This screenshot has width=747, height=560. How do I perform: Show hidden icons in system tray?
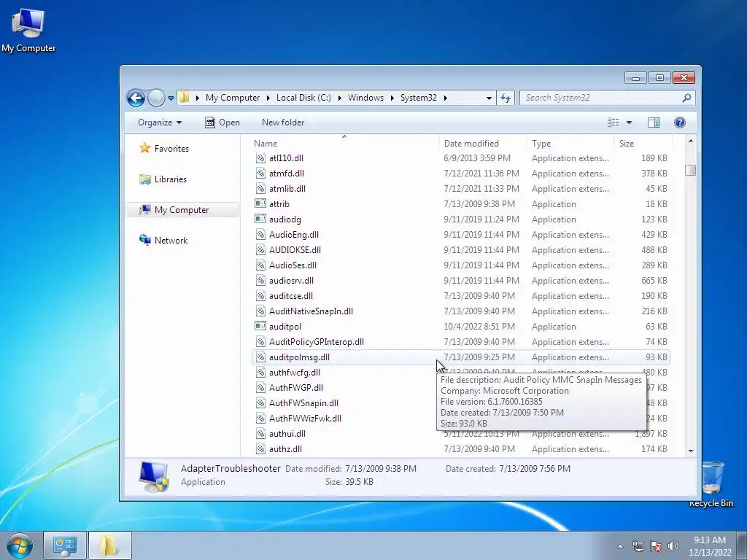pyautogui.click(x=620, y=546)
